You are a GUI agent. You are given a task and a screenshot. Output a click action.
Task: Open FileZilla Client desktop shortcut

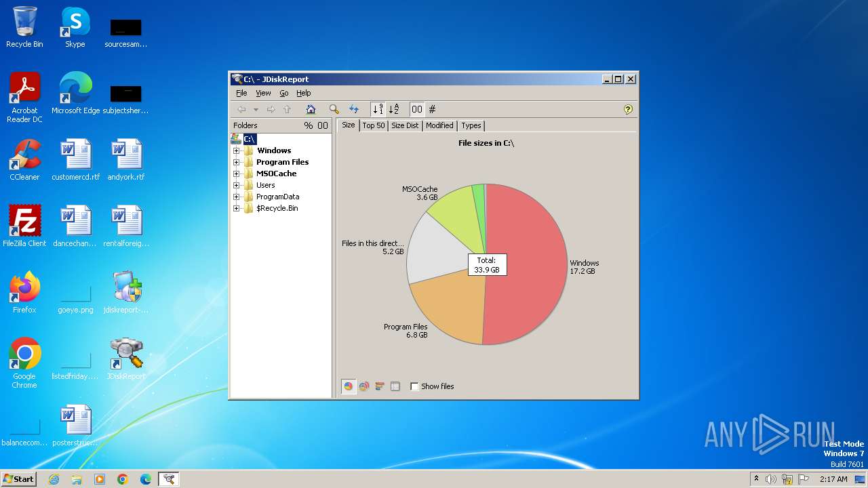[x=24, y=226]
